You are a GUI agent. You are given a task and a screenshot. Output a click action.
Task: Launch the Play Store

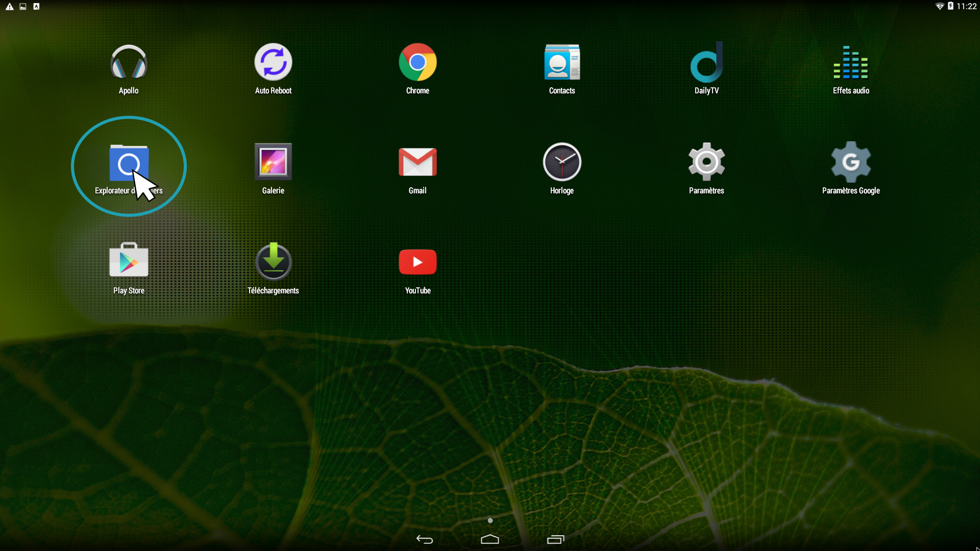click(x=129, y=269)
